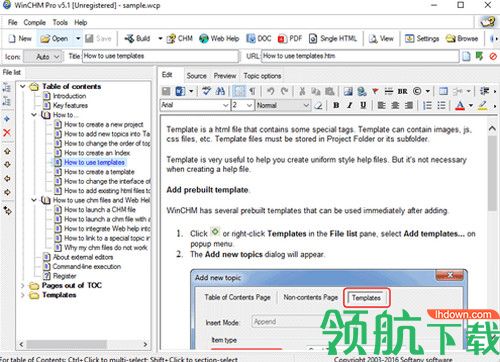The height and width of the screenshot is (362, 500).
Task: Expand the Pages out of TOC folder
Action: (x=22, y=286)
